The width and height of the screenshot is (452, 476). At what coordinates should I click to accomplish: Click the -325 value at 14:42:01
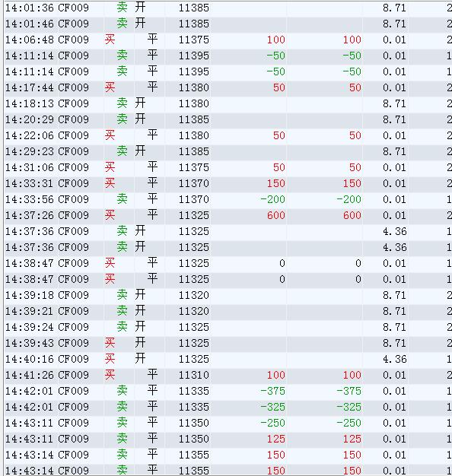(272, 407)
